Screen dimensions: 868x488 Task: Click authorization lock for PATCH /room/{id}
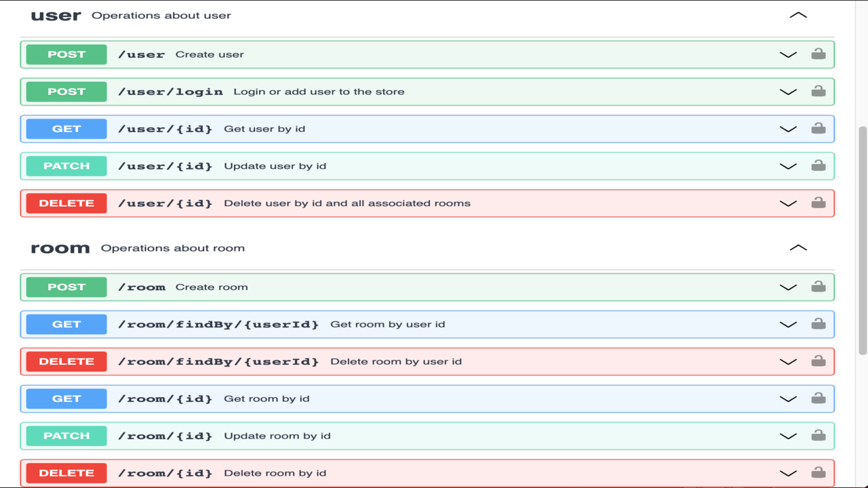pos(818,435)
